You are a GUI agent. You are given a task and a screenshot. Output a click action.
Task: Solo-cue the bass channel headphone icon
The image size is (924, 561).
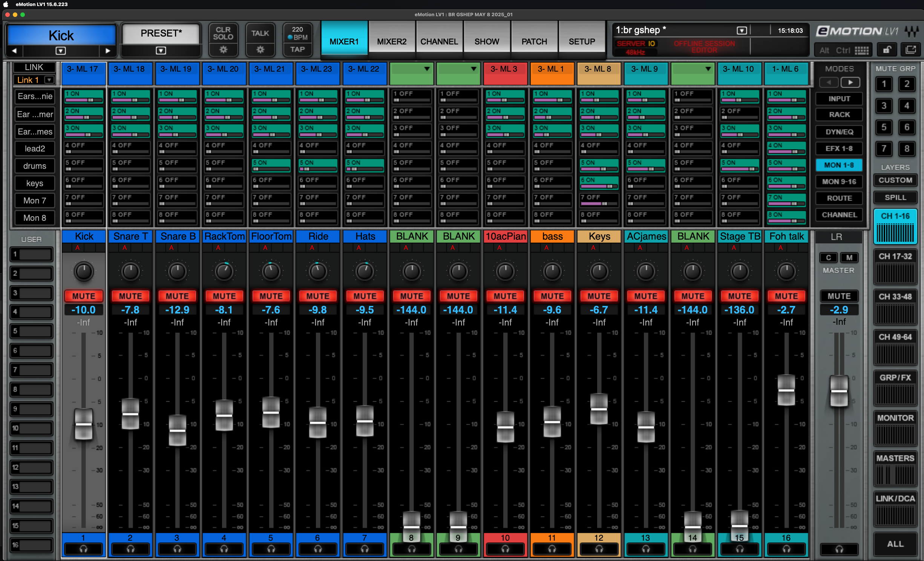[x=552, y=549]
